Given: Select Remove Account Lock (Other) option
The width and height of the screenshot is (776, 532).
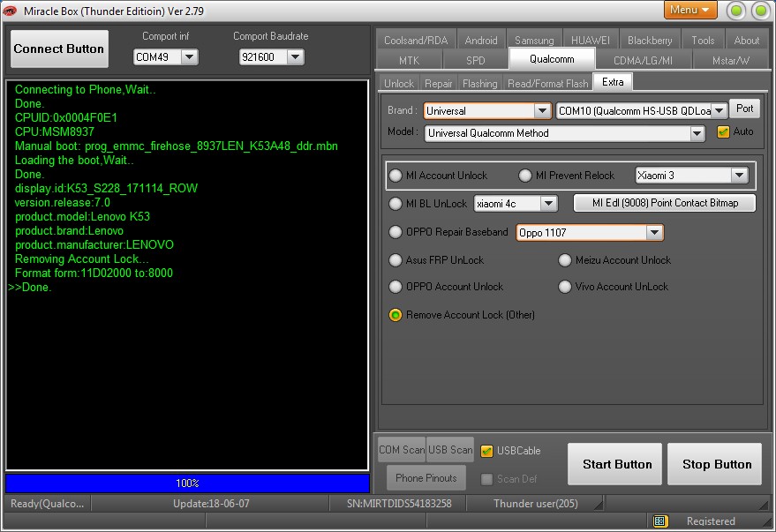Looking at the screenshot, I should click(x=396, y=315).
